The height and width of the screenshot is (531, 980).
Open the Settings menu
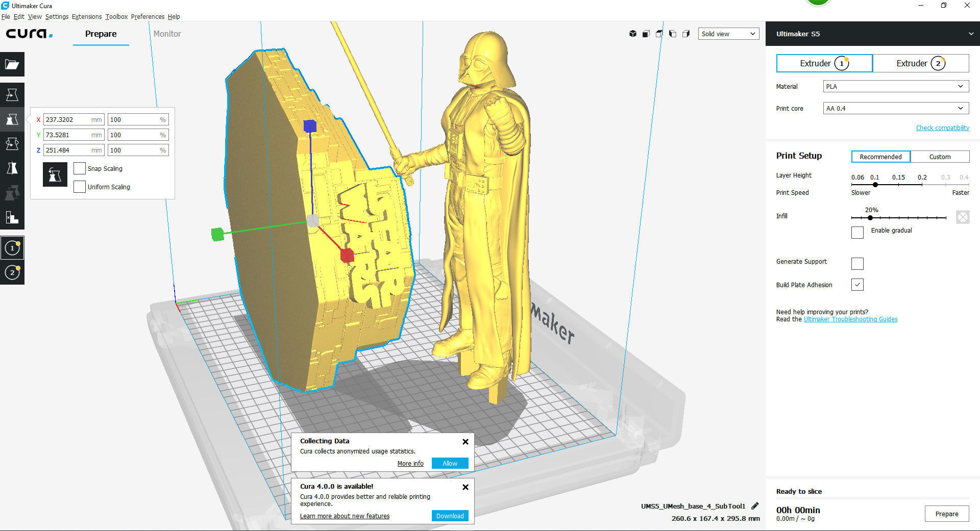57,16
